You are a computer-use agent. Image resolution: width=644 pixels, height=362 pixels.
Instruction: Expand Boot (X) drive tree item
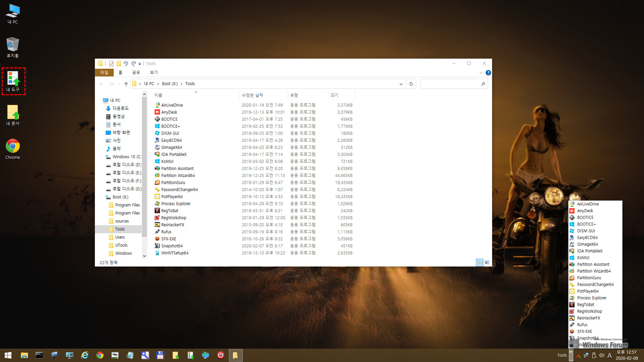click(102, 197)
